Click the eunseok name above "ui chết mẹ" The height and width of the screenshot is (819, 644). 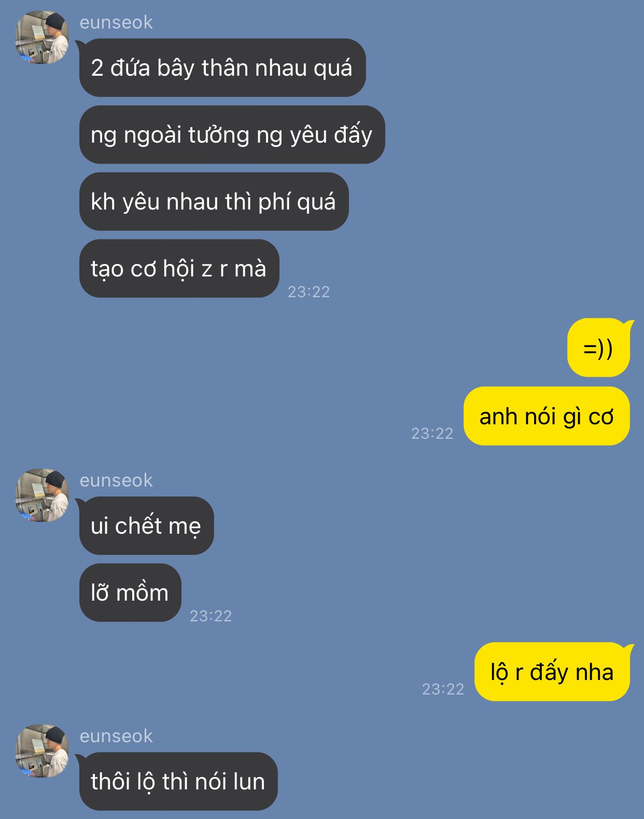coord(116,480)
